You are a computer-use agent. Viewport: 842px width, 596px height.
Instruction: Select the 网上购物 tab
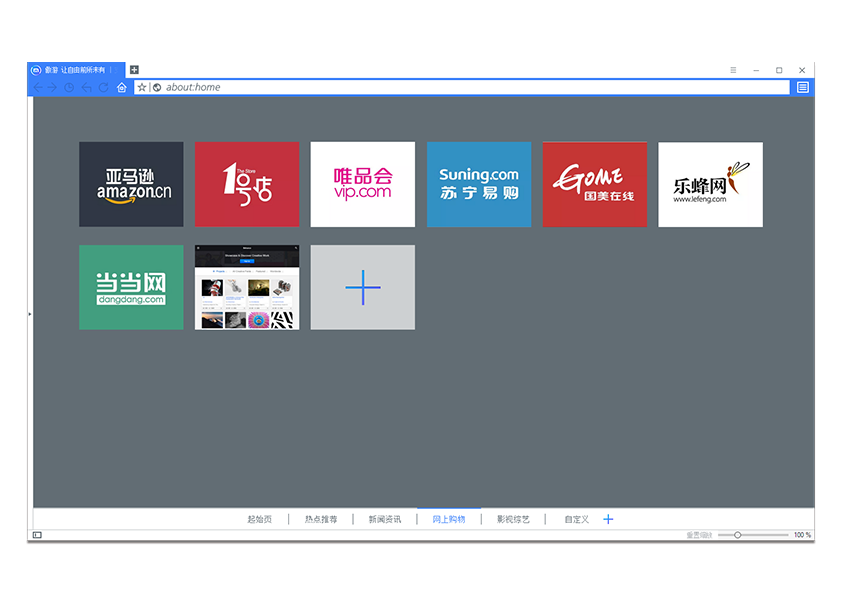point(449,519)
